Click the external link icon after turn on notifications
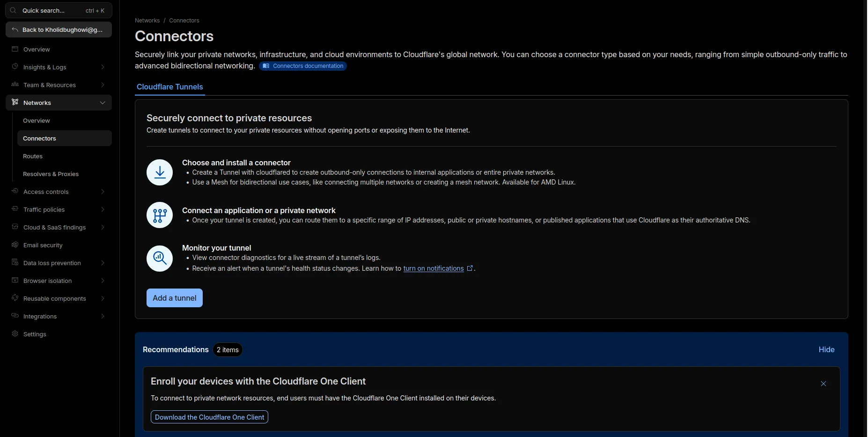 (470, 268)
